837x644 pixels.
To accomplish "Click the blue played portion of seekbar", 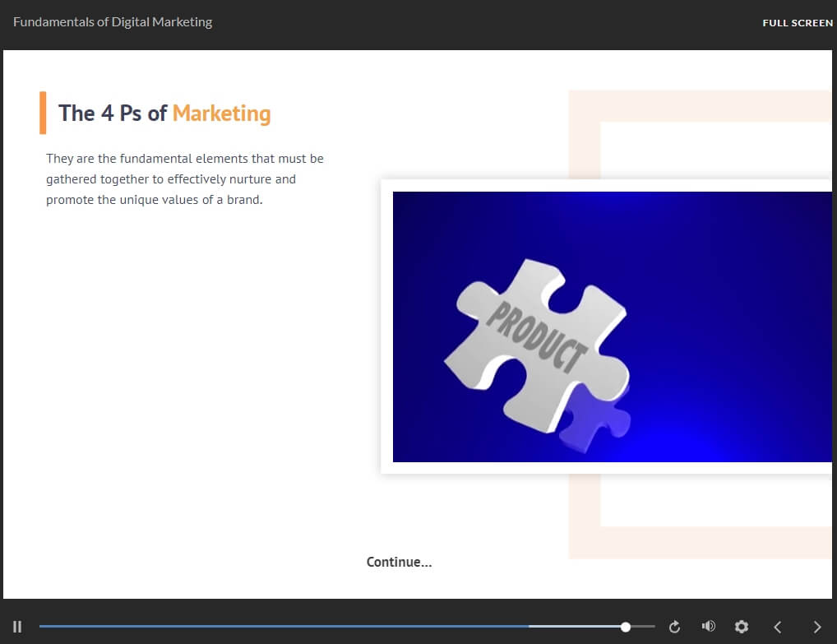I will [280, 627].
